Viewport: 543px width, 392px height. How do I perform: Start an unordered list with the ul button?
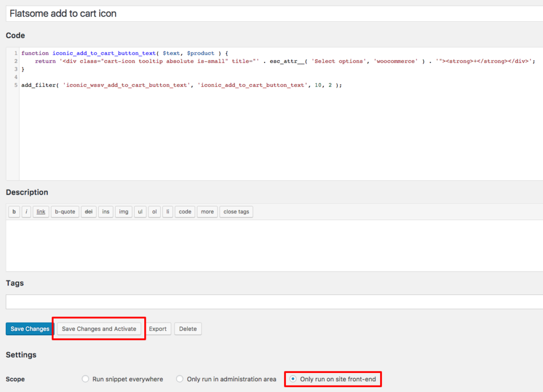coord(140,212)
